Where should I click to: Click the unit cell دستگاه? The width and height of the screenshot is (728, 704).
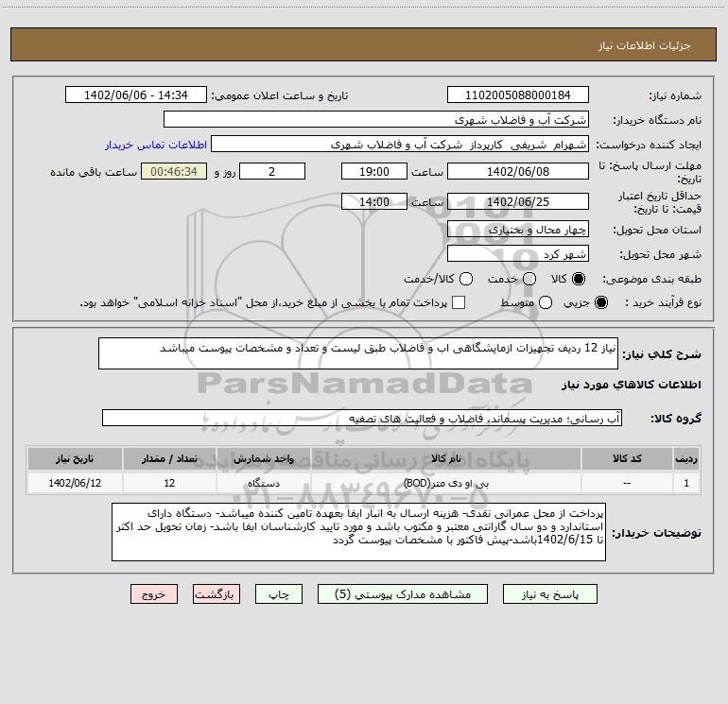pos(263,483)
